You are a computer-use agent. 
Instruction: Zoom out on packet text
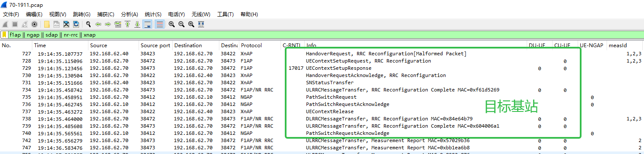pyautogui.click(x=182, y=24)
